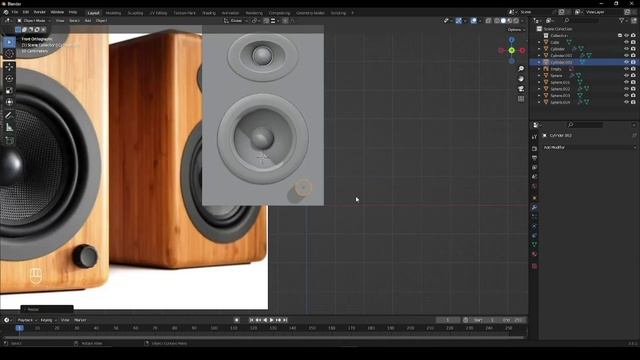Screen dimensions: 640x360
Task: Switch to wireframe viewport shading
Action: (x=497, y=20)
